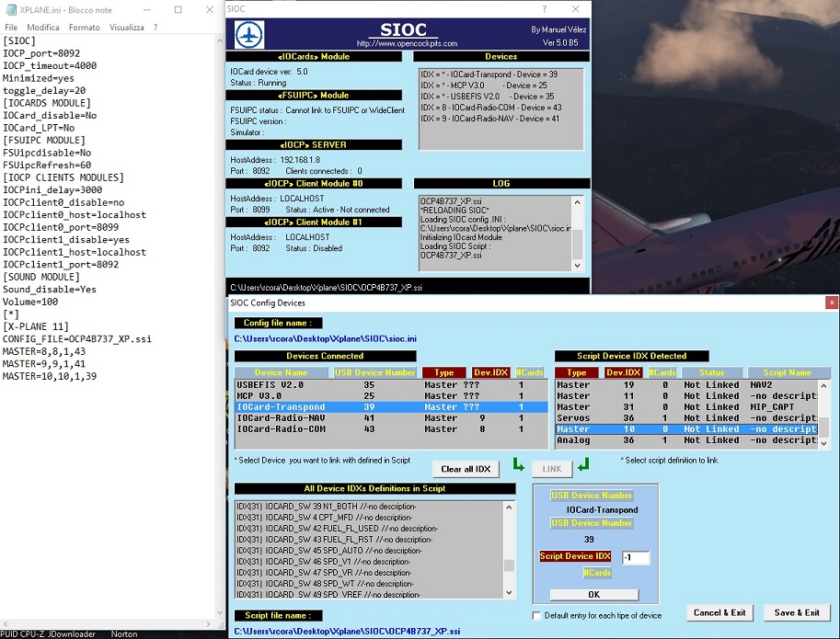
Task: Click the Notepad app icon in title bar
Action: coord(9,9)
